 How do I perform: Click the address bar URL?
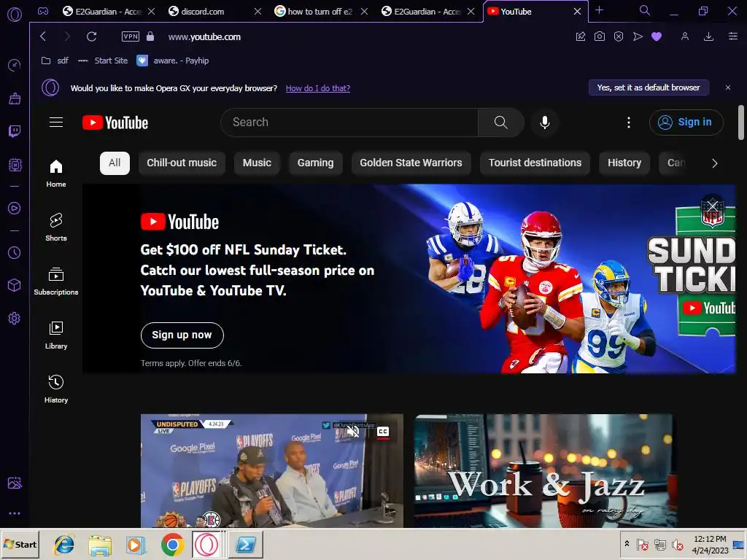pyautogui.click(x=204, y=36)
